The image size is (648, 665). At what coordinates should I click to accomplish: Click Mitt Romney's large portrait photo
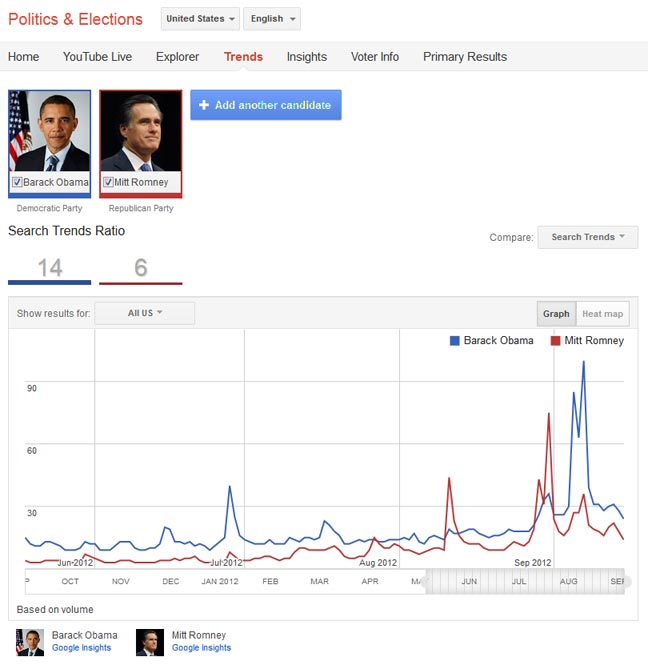[x=141, y=133]
